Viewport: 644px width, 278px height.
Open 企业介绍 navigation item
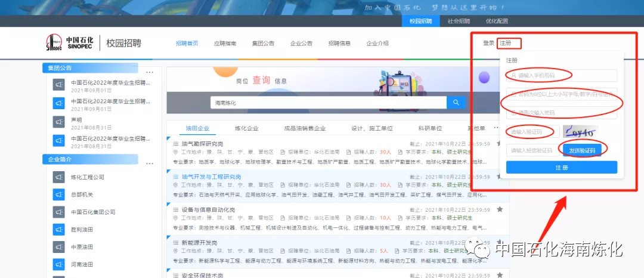tap(377, 43)
